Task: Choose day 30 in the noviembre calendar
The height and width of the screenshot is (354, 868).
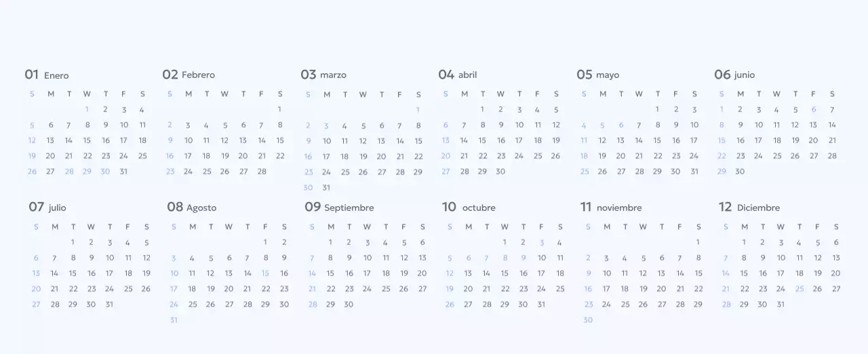Action: [588, 320]
